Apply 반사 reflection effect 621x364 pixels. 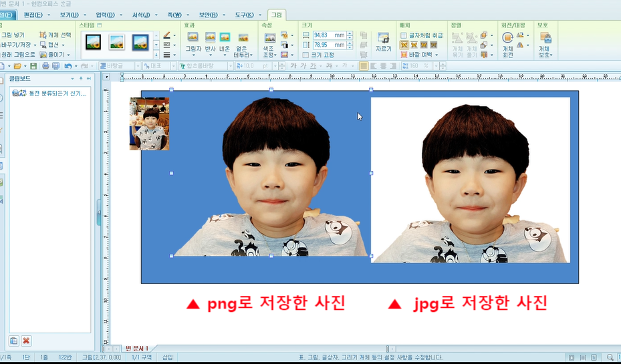pos(211,43)
